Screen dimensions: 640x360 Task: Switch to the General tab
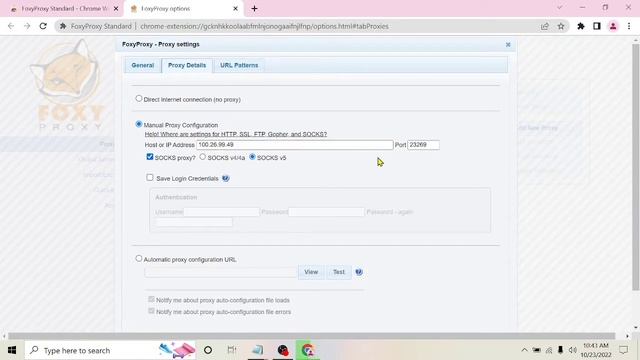coord(142,65)
